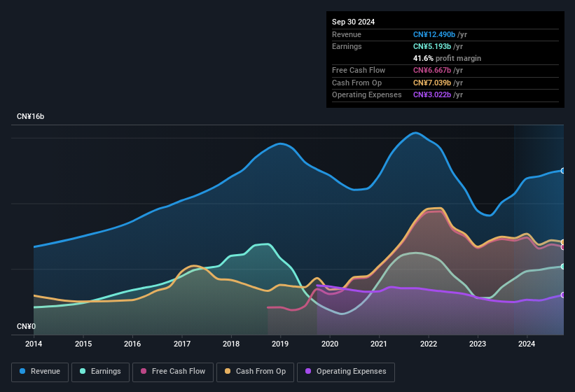
Task: Click the Earnings line endpoint marker
Action: tap(563, 267)
